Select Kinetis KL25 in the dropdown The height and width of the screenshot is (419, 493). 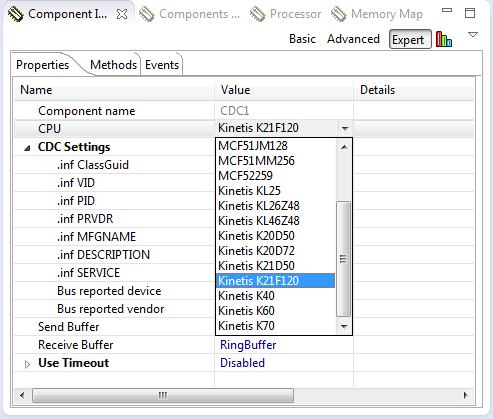pos(276,191)
